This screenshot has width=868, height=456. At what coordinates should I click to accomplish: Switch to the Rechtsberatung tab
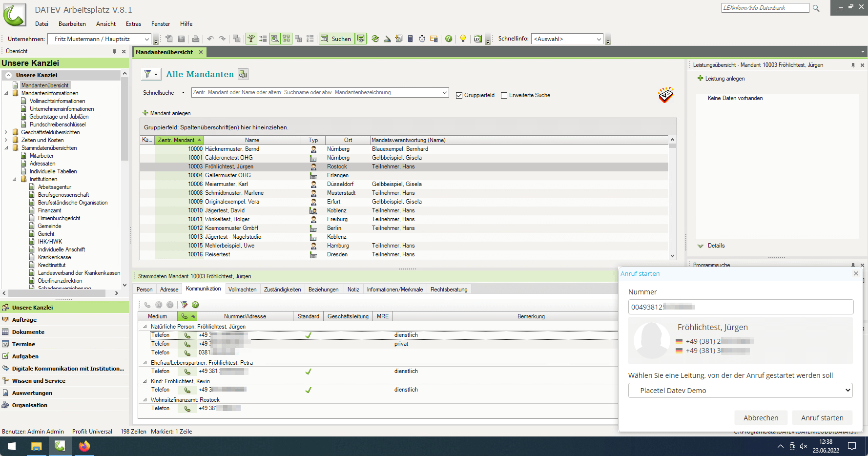[x=449, y=290]
